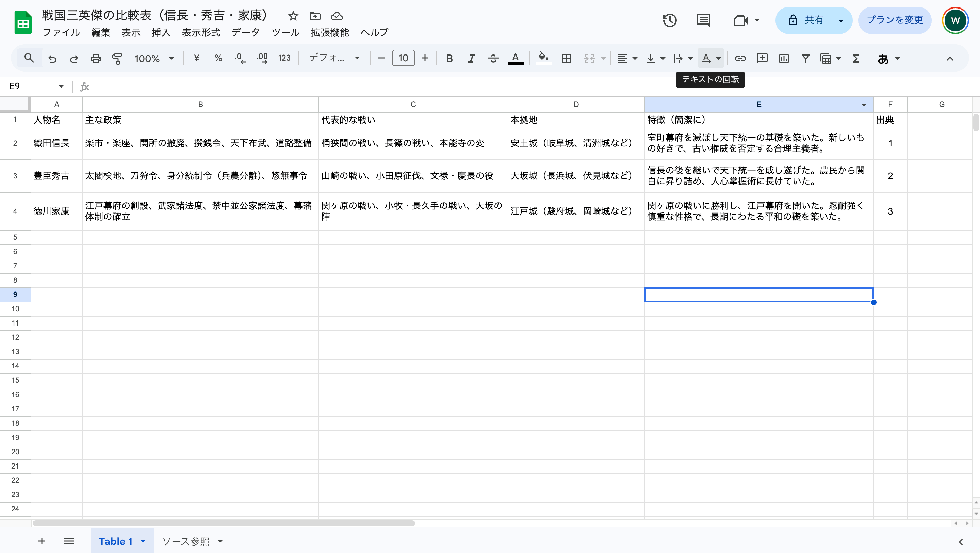Toggle italic text formatting
Viewport: 980px width, 553px height.
[x=471, y=58]
